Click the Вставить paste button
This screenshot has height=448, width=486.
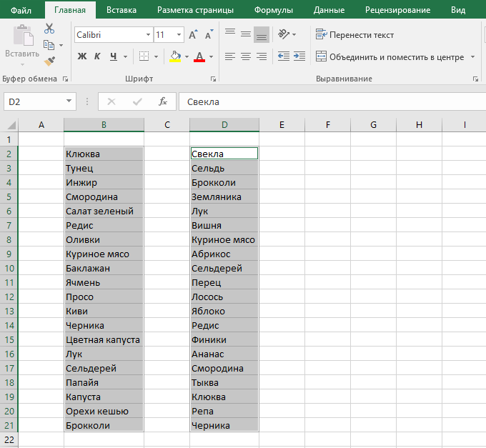(22, 46)
